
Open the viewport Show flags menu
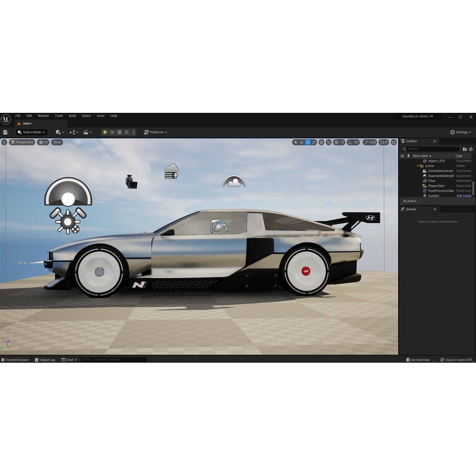tap(57, 142)
